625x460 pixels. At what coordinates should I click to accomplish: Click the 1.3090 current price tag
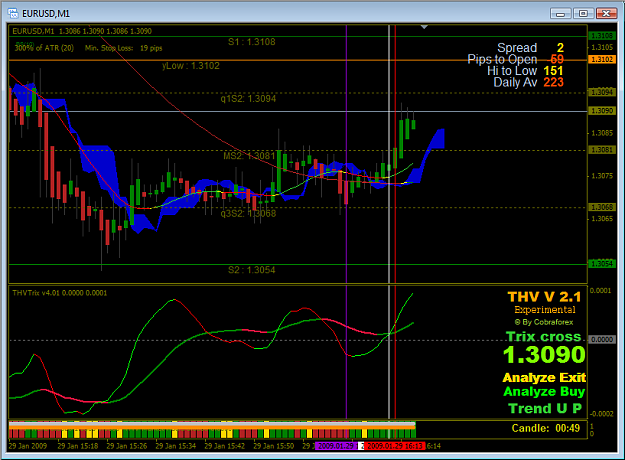pos(601,111)
